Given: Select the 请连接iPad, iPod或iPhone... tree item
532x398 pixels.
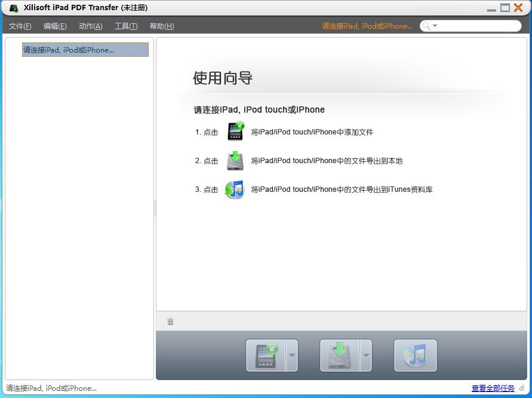Looking at the screenshot, I should tap(85, 50).
